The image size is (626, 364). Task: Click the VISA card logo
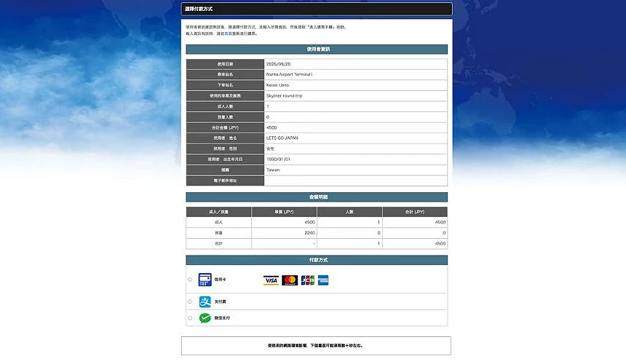(x=271, y=280)
